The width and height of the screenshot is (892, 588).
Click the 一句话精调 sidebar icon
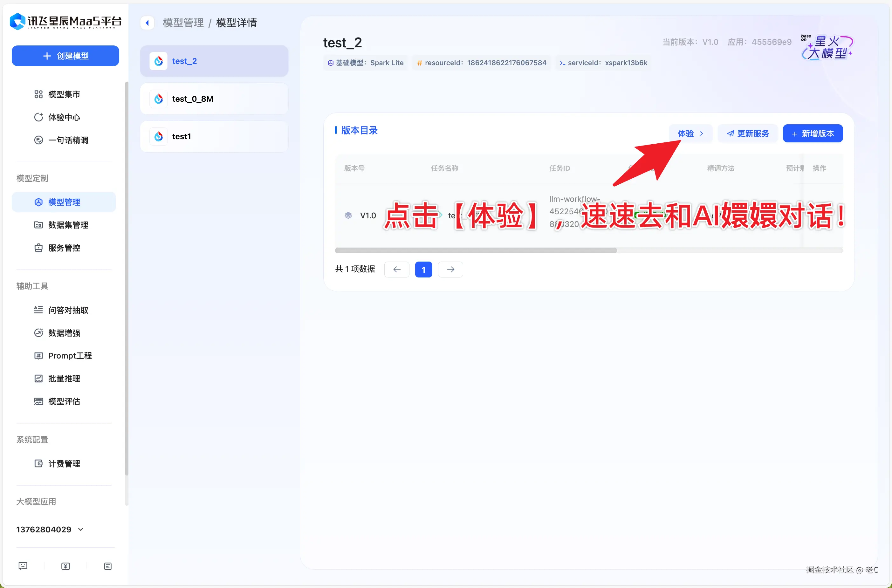tap(38, 140)
